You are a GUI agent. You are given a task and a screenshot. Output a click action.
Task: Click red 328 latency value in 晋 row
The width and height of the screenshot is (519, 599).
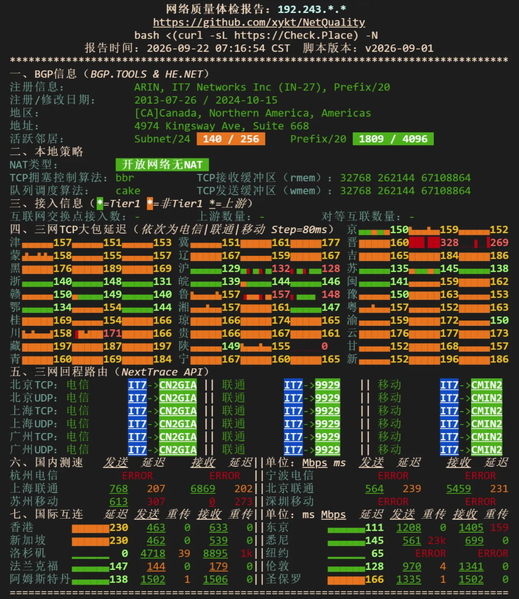pyautogui.click(x=449, y=243)
